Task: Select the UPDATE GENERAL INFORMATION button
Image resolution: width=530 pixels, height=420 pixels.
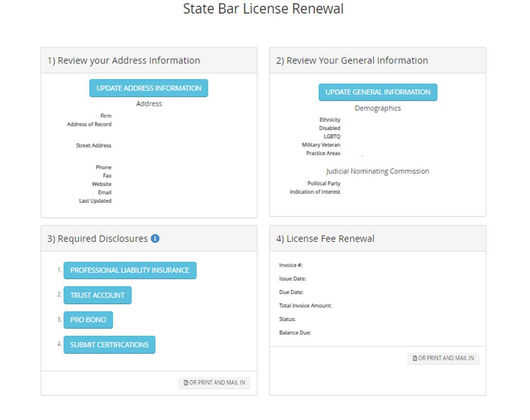Action: (377, 92)
